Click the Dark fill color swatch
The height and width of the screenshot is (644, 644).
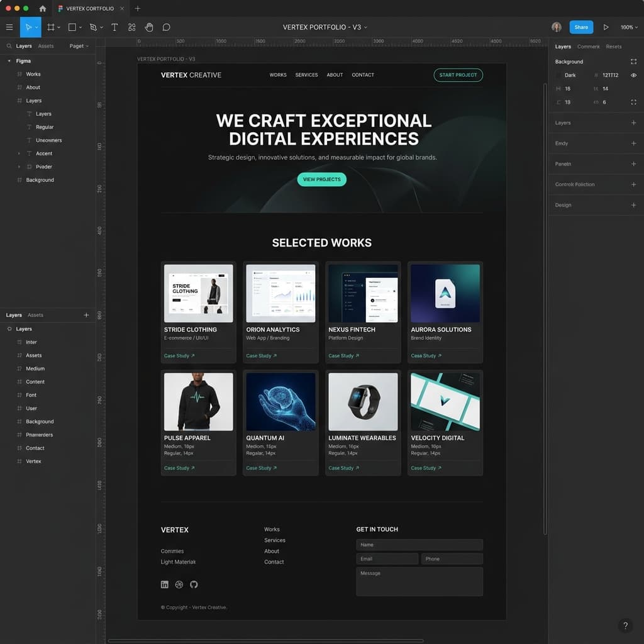click(558, 75)
